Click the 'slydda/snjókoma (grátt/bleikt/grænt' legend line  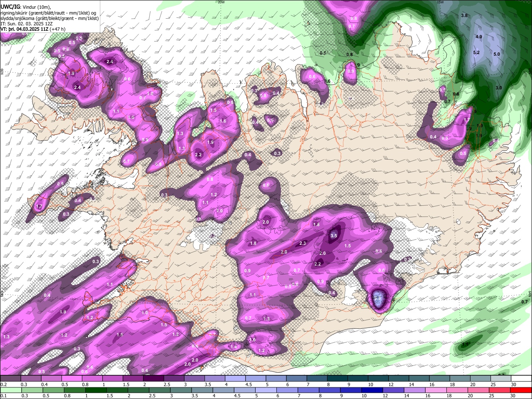pyautogui.click(x=49, y=18)
